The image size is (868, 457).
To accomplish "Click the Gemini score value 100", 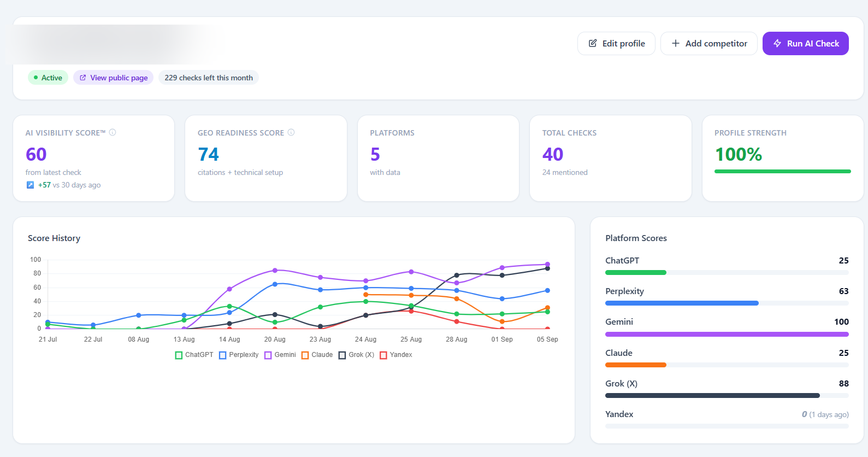I will point(841,322).
